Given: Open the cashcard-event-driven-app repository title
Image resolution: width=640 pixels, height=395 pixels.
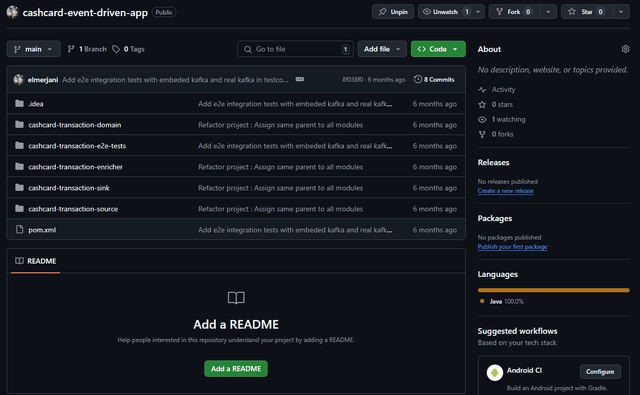Looking at the screenshot, I should (85, 13).
